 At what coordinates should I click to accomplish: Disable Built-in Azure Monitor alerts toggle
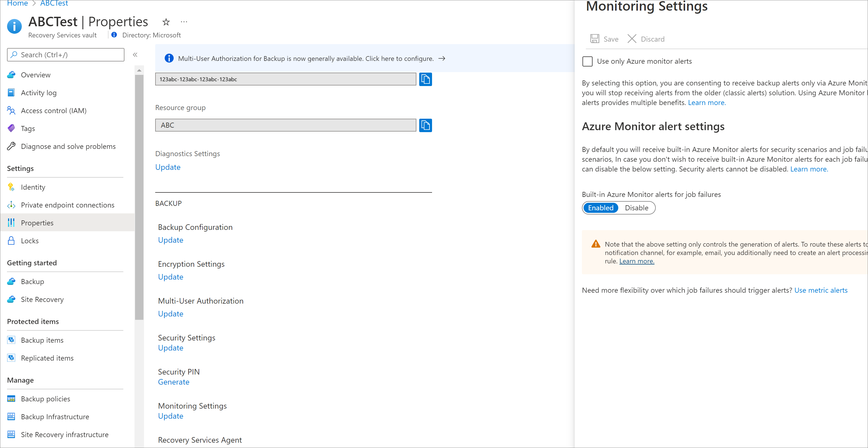(636, 207)
